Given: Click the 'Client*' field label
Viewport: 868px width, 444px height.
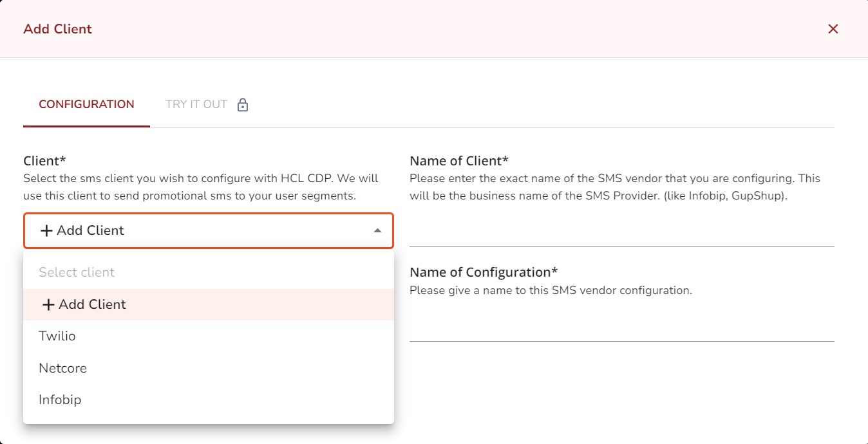Looking at the screenshot, I should tap(45, 161).
